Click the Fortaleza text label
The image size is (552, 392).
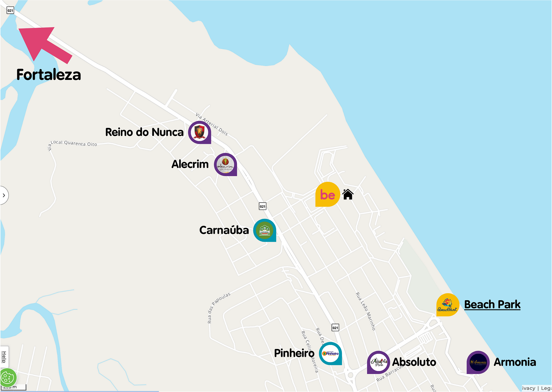[x=49, y=75]
